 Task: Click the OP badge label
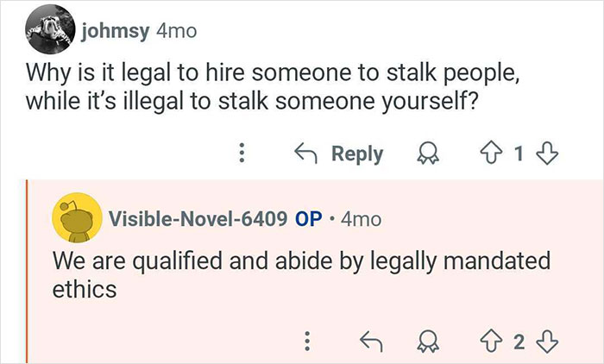308,219
